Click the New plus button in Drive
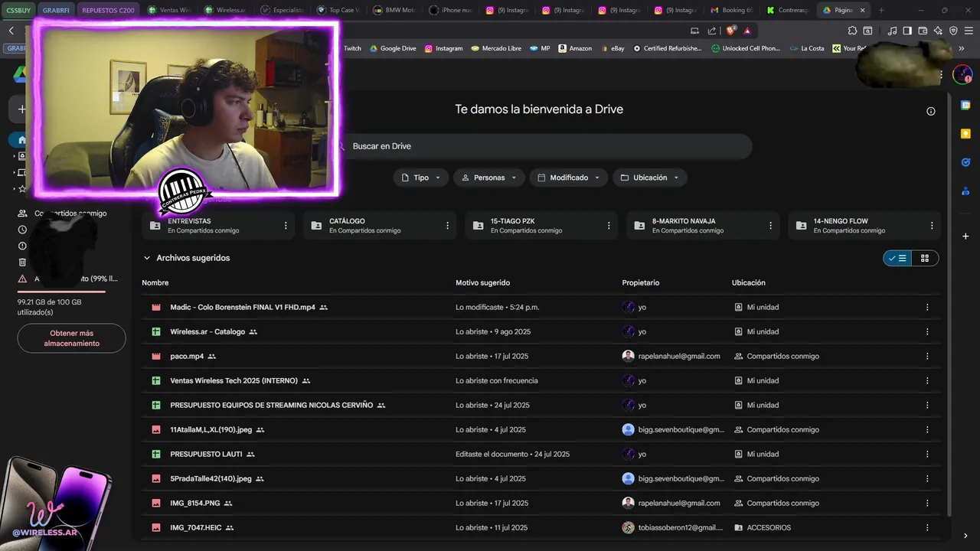 point(21,109)
